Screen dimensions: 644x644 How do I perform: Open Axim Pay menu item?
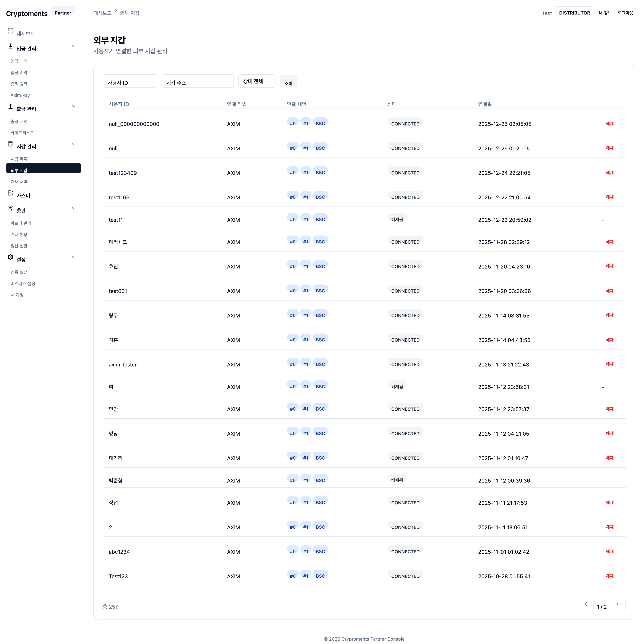[x=20, y=95]
